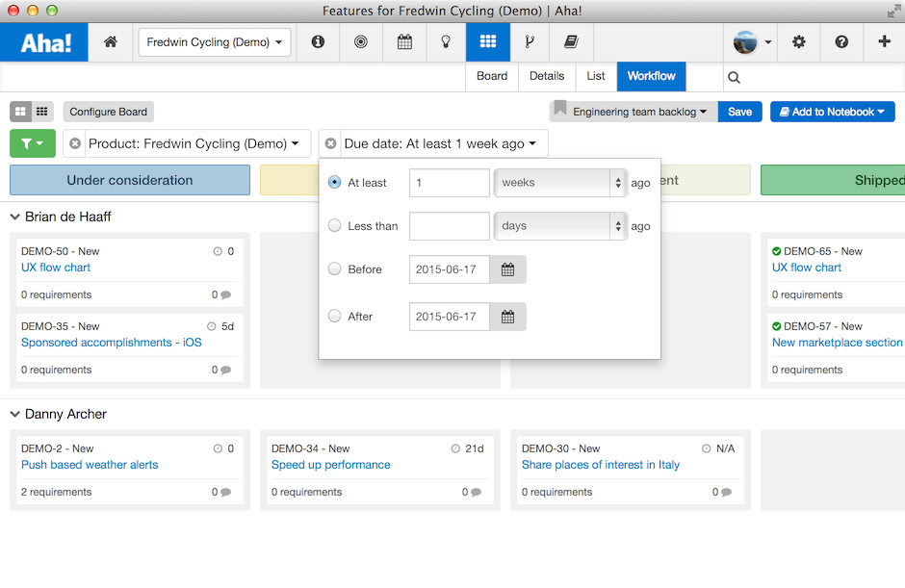Screen dimensions: 905x588
Task: Select the Less than radio option
Action: point(334,225)
